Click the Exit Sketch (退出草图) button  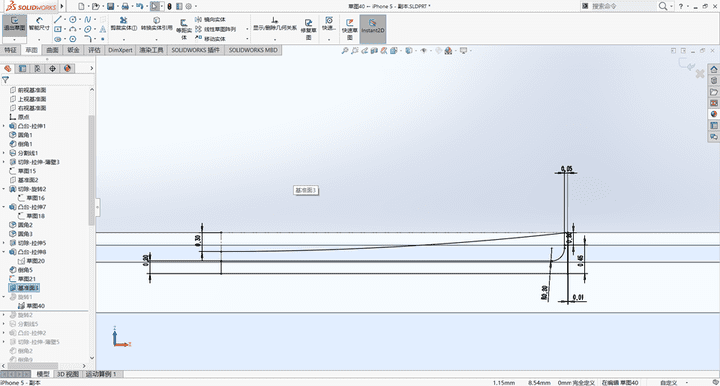coord(14,25)
